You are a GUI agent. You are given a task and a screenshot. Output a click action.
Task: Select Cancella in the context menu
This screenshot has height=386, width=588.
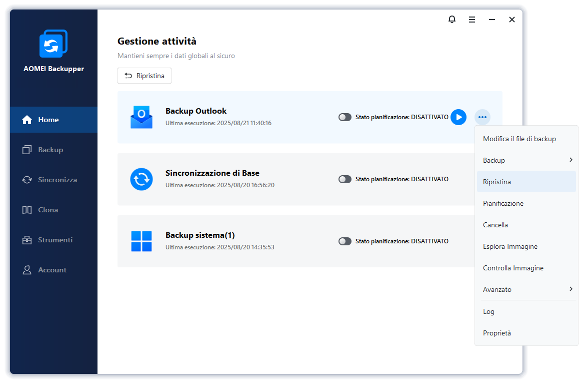495,225
